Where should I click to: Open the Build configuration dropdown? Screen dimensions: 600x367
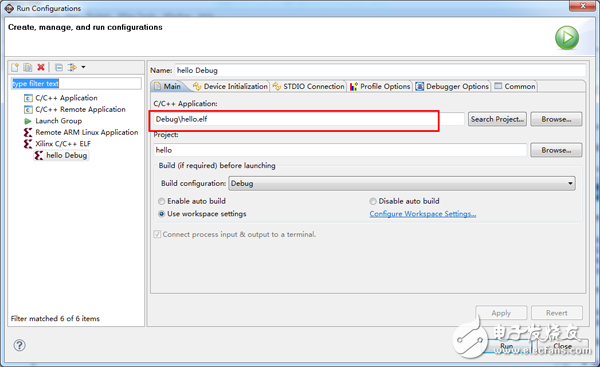point(402,183)
